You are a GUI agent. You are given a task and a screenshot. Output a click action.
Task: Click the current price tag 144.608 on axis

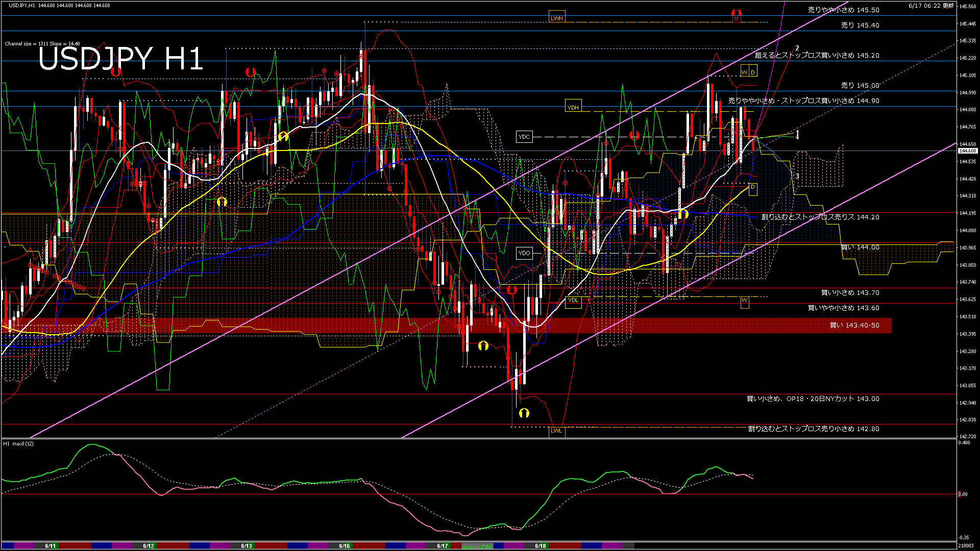[967, 151]
